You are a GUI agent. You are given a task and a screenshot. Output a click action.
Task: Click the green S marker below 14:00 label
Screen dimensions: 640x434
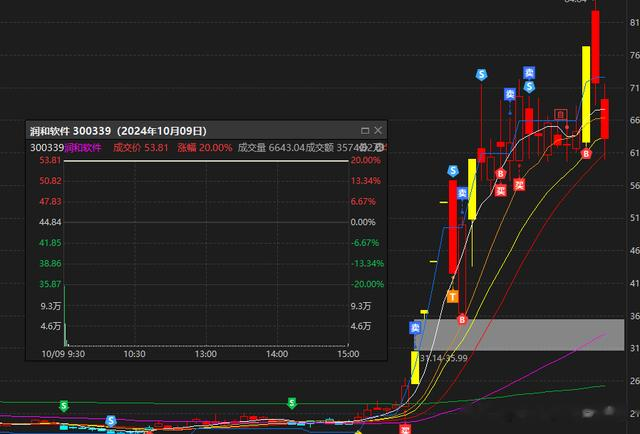[291, 403]
